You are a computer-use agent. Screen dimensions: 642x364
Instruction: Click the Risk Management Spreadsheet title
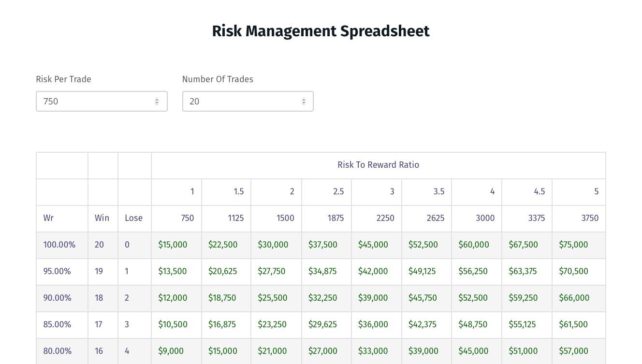[x=321, y=31]
